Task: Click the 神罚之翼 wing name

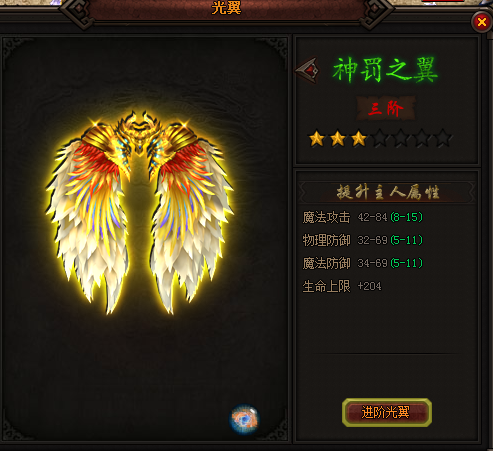Action: [385, 70]
